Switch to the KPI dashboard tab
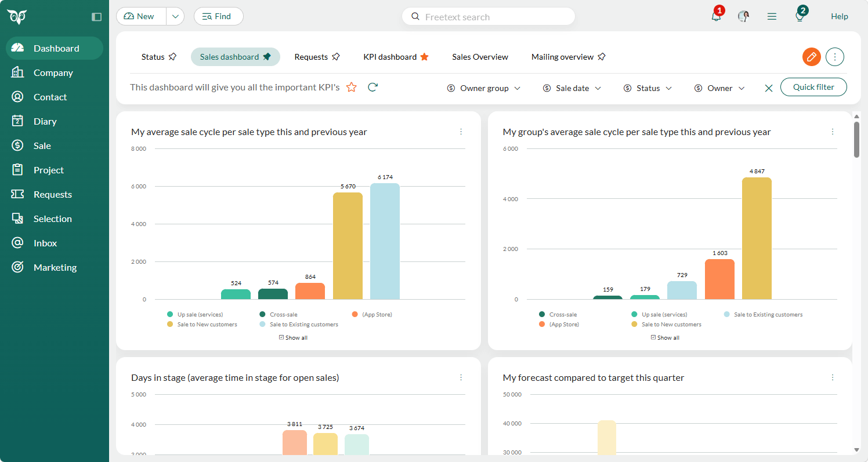868x462 pixels. 390,57
